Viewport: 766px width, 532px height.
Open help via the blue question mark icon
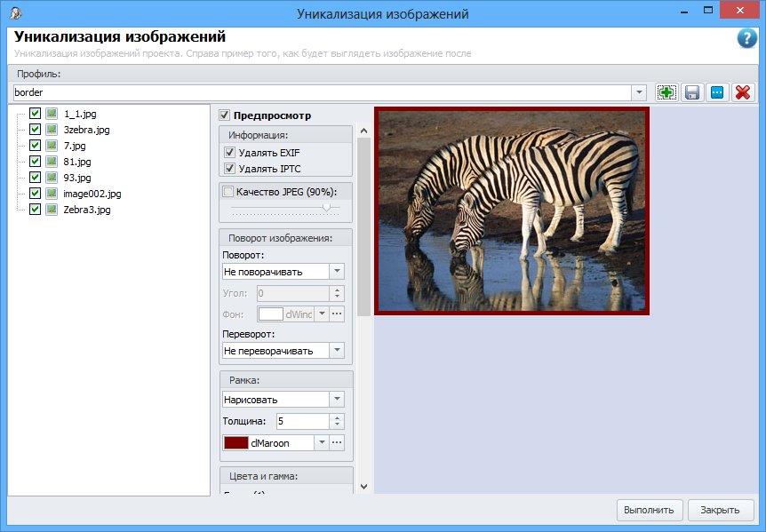746,38
